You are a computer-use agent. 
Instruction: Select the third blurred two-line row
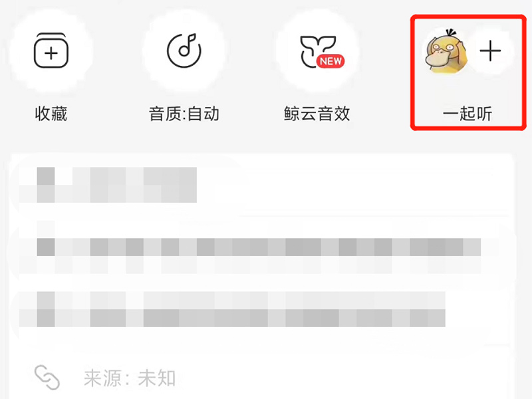232,309
